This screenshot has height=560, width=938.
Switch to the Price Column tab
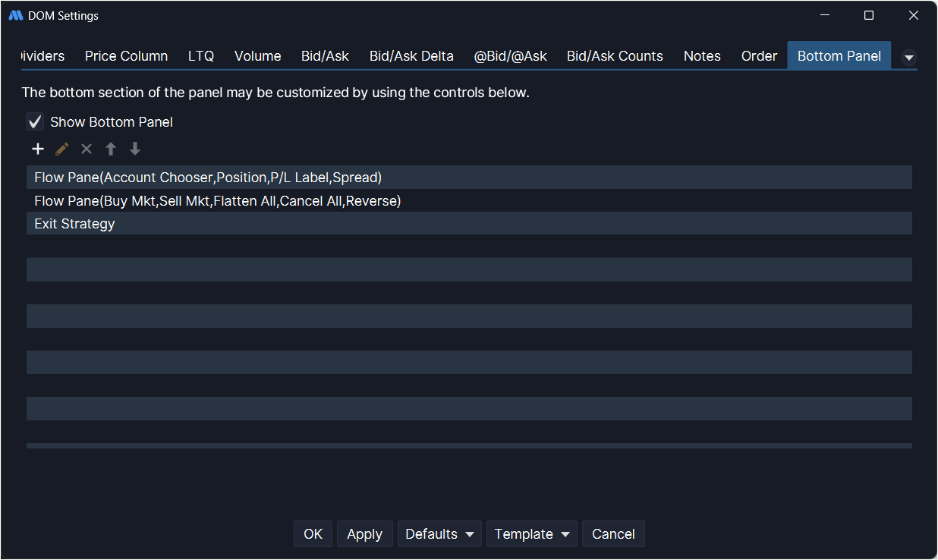tap(126, 56)
